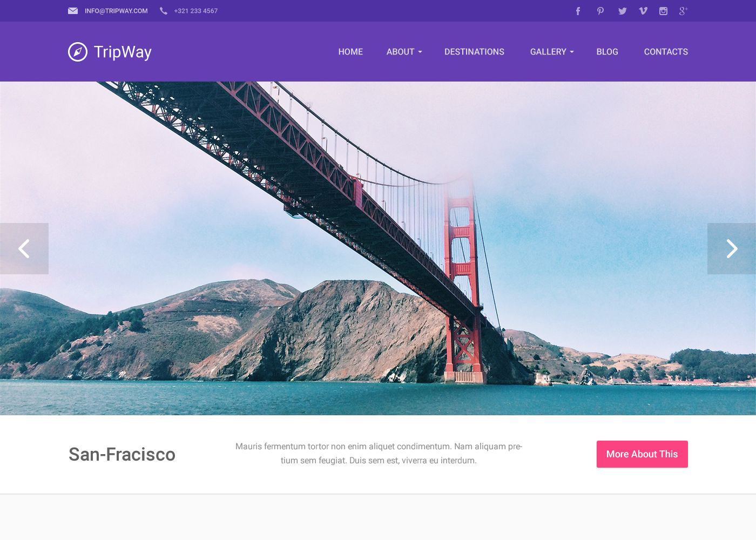The height and width of the screenshot is (540, 756).
Task: Click the phone handset icon
Action: pos(163,11)
